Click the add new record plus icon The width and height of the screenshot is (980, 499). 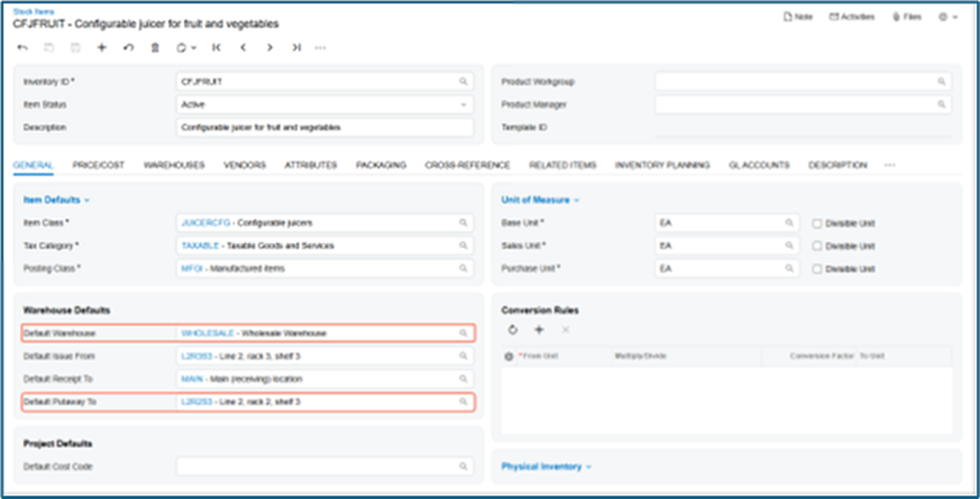[101, 48]
